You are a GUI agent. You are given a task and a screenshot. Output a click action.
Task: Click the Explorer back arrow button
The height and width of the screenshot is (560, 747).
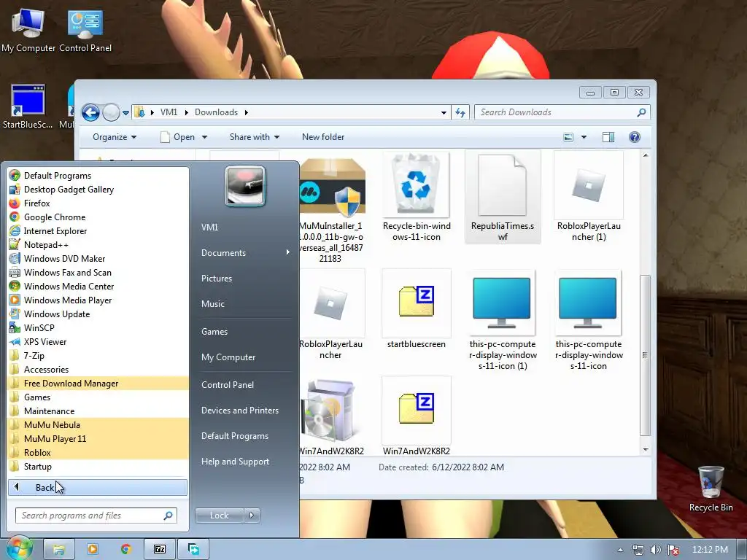(90, 113)
